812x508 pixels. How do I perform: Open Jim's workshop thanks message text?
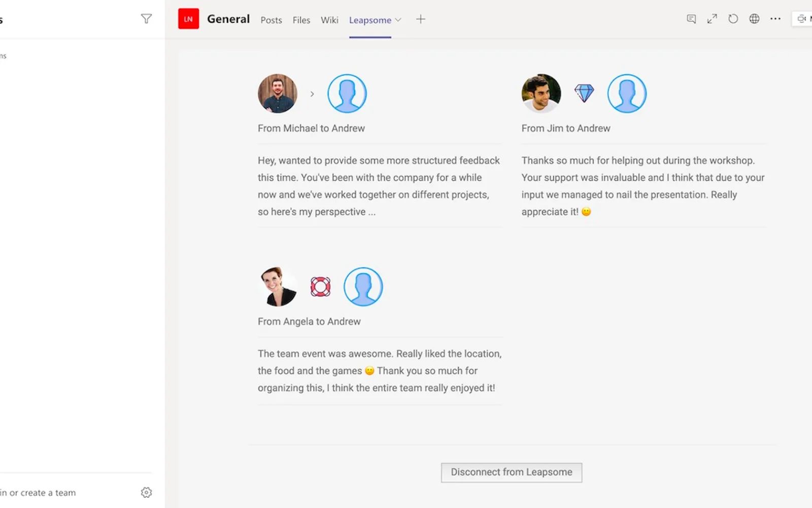point(643,186)
